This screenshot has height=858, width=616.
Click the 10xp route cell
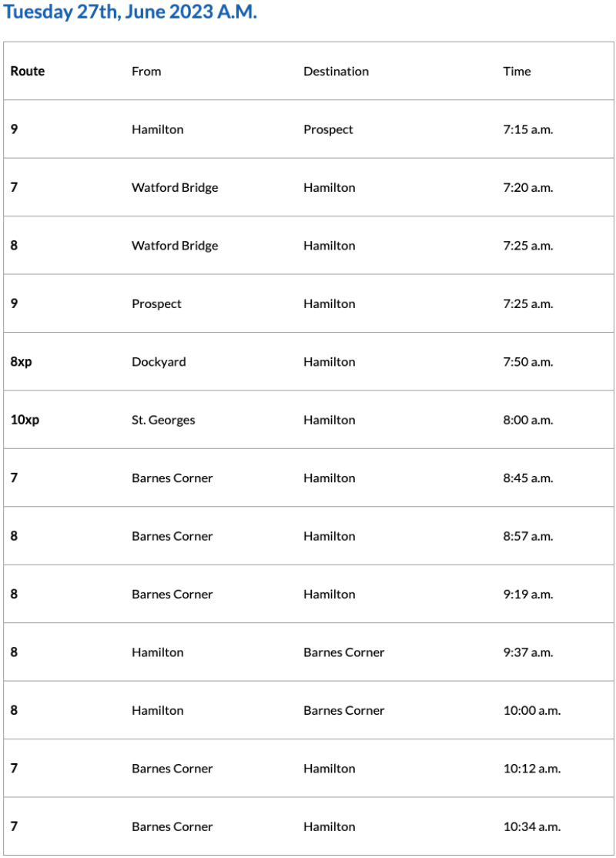(x=25, y=420)
